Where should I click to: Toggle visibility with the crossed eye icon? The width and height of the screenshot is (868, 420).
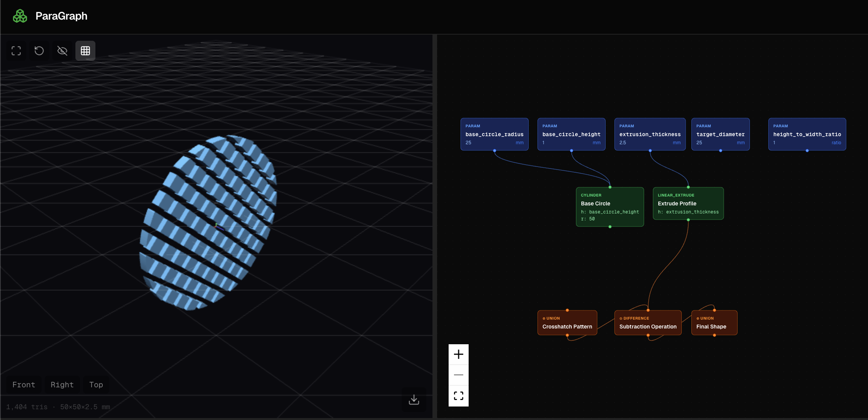click(62, 51)
